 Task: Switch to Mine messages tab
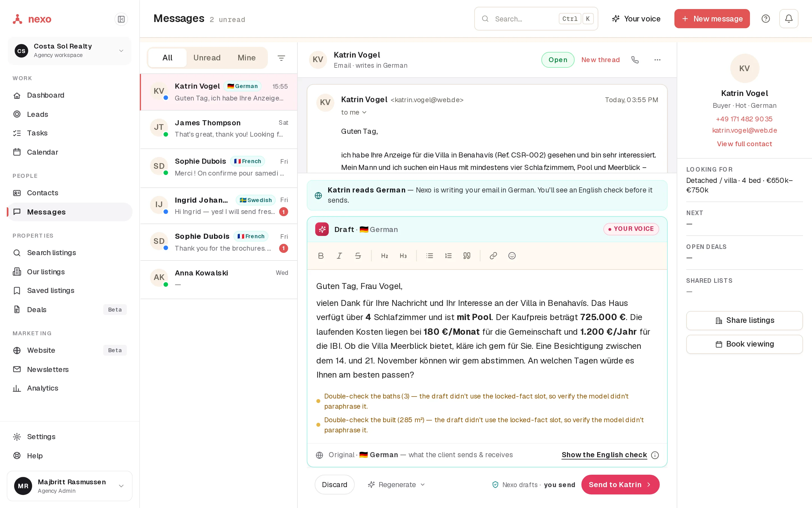(x=246, y=58)
